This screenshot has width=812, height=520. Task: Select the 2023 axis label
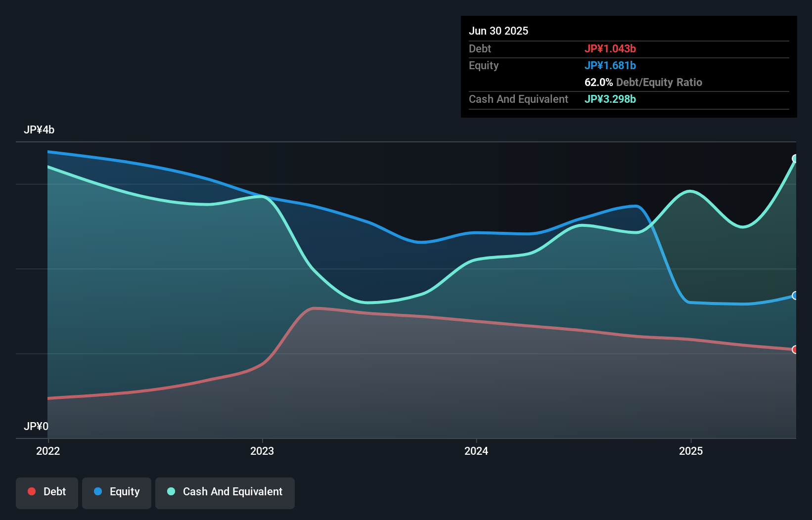[x=262, y=451]
